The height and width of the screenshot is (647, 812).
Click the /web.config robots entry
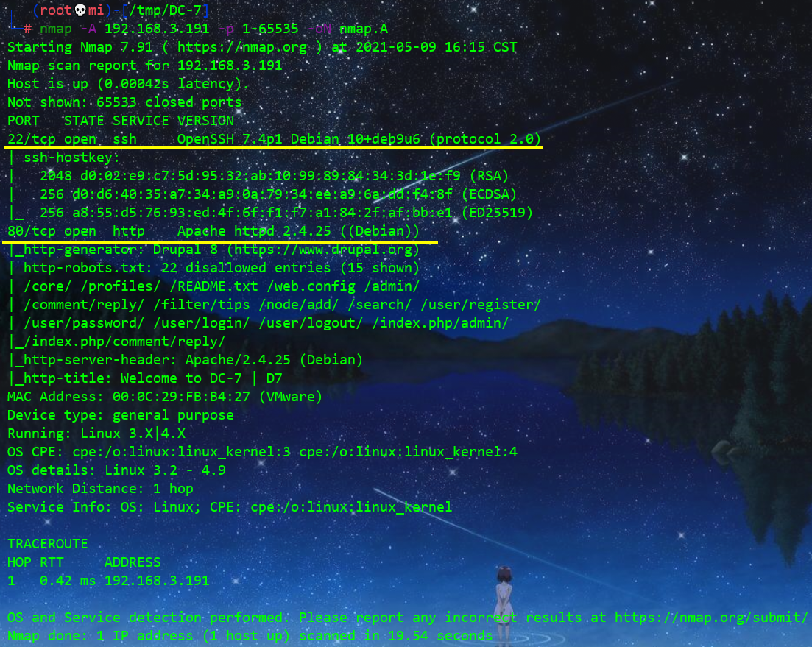tap(311, 286)
